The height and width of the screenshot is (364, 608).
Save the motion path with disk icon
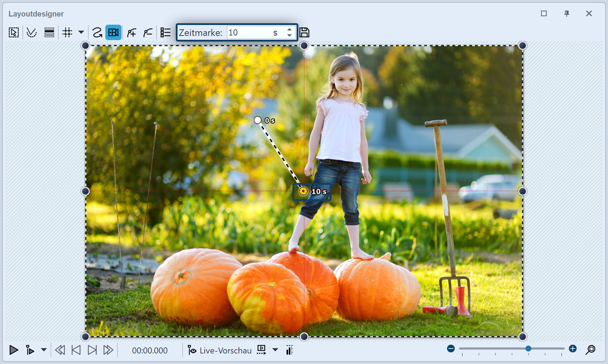[x=304, y=33]
